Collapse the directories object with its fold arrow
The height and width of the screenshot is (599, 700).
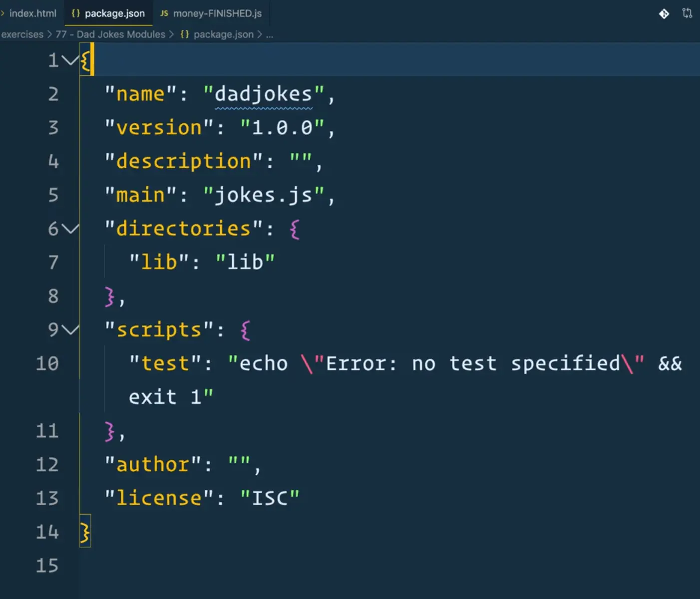pos(71,229)
